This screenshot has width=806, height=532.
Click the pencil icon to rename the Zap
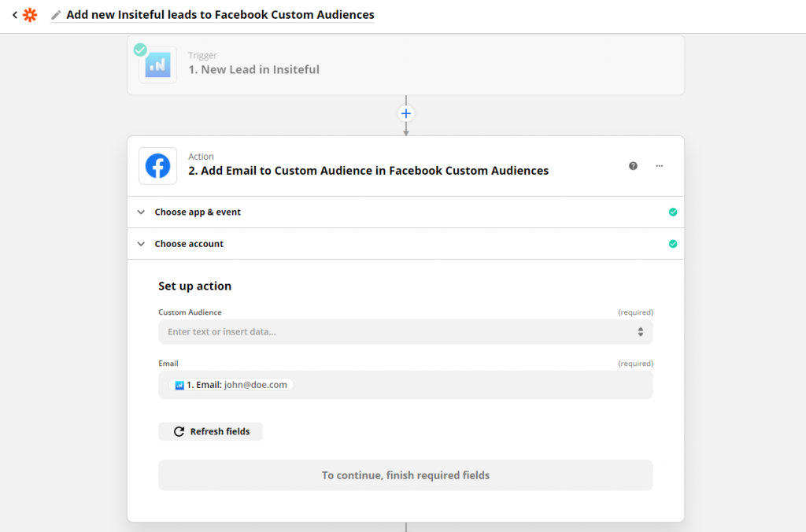pos(56,16)
